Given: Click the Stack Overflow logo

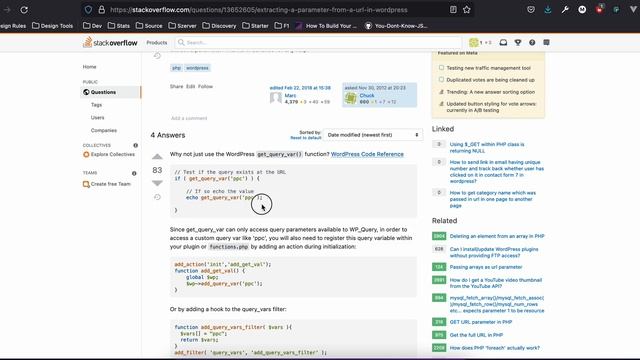Looking at the screenshot, I should click(110, 42).
